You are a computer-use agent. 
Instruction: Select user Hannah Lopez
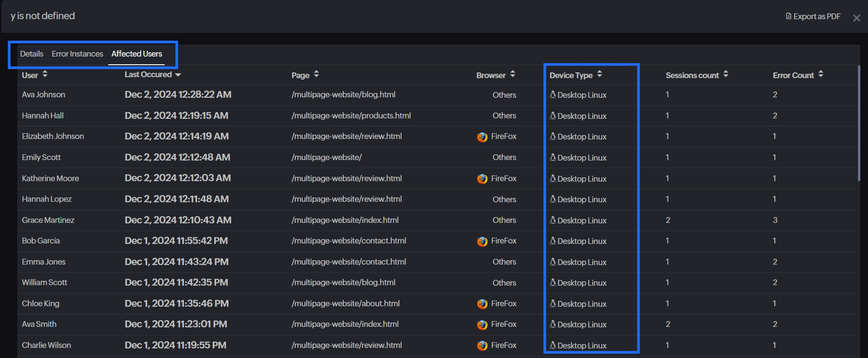46,199
